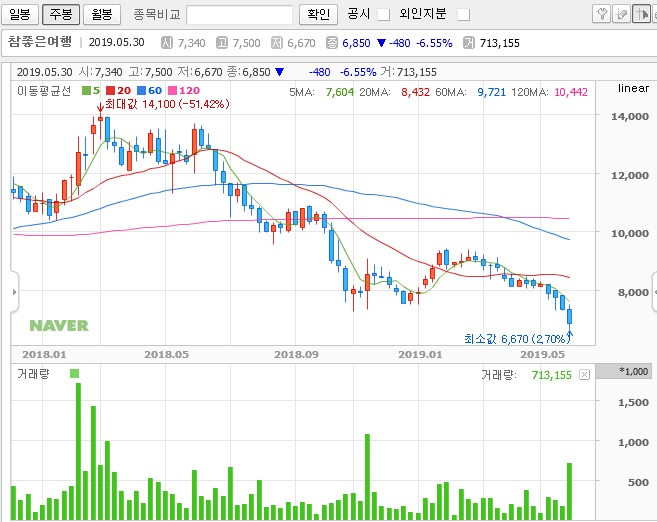Viewport: 657px width, 522px height.
Task: Select the weekly candles tab (주봉)
Action: 61,15
